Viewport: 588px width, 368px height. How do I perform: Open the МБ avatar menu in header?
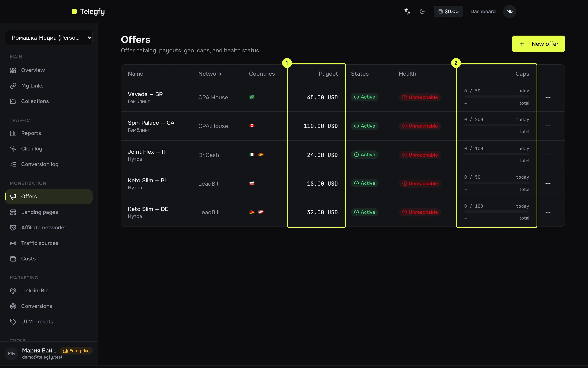[x=510, y=11]
